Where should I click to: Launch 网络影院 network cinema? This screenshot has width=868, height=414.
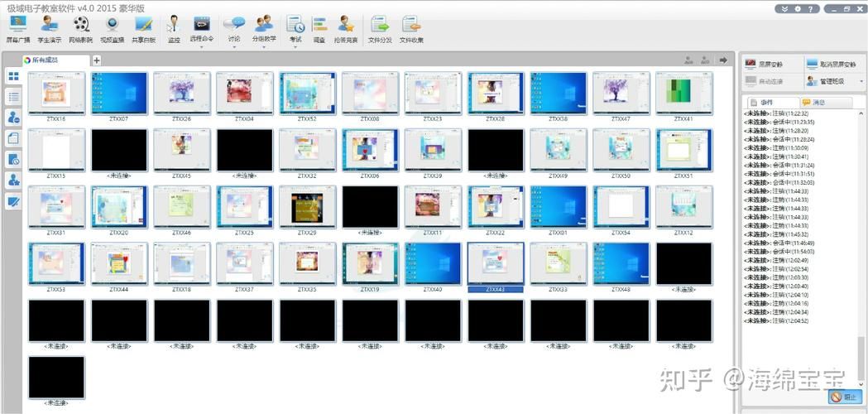[x=80, y=28]
